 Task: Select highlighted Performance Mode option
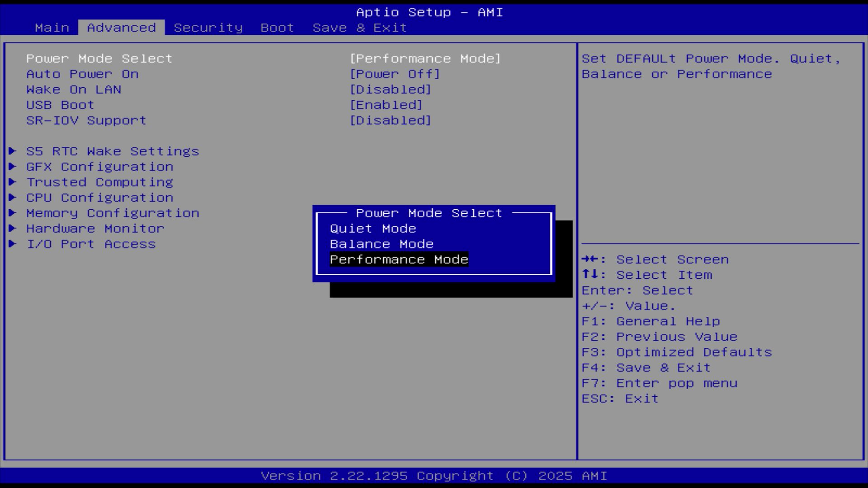(399, 259)
